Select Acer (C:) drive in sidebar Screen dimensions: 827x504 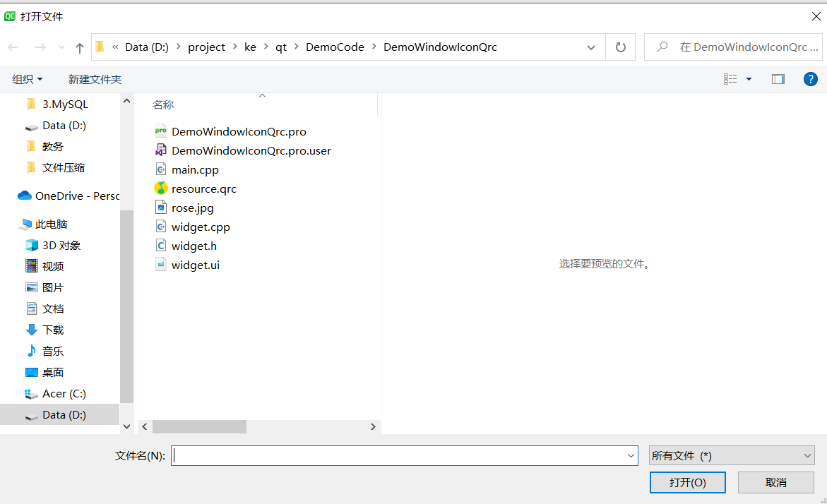tap(64, 394)
